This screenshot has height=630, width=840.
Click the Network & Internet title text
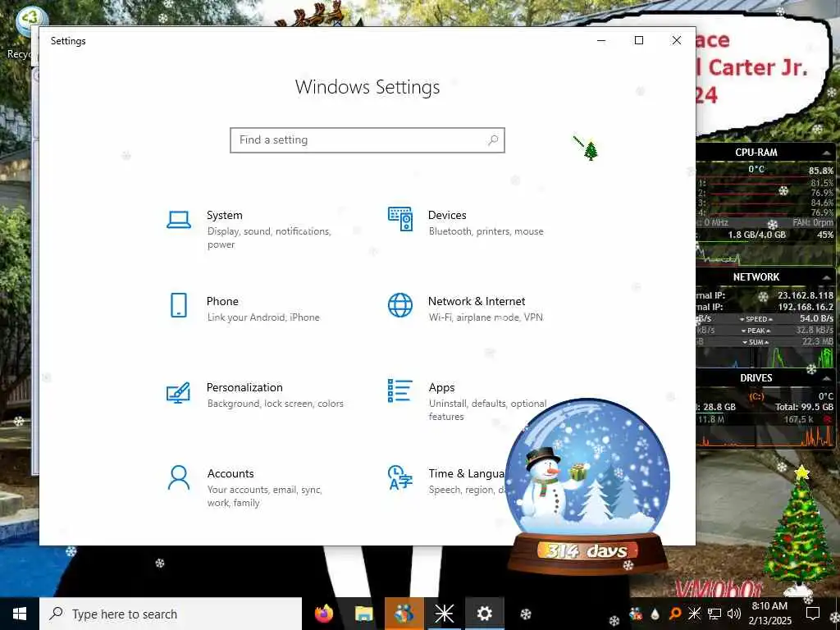point(477,301)
